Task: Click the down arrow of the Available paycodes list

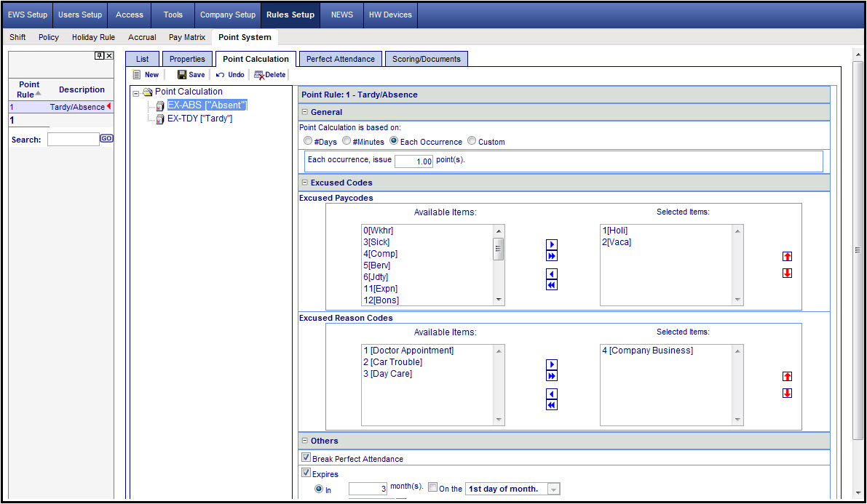Action: 499,300
